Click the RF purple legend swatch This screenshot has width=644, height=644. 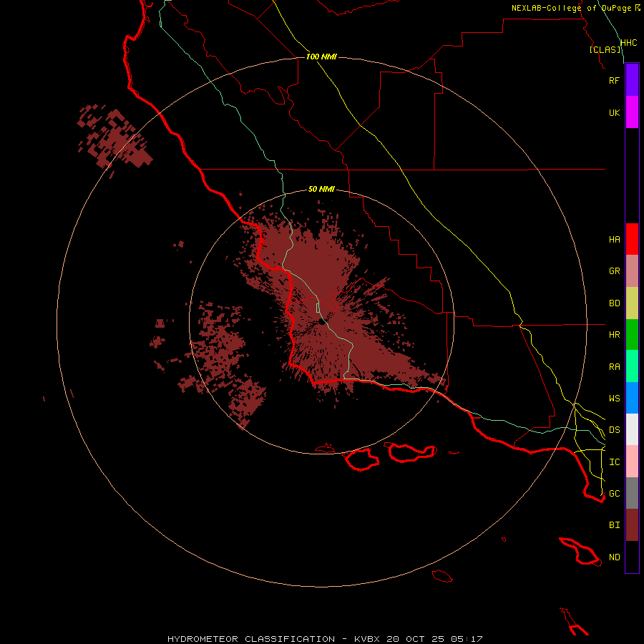632,80
